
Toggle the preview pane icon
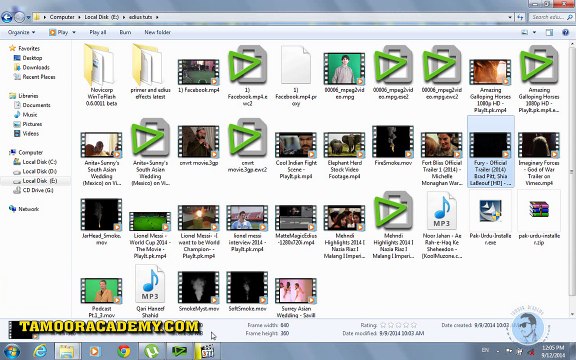(549, 32)
